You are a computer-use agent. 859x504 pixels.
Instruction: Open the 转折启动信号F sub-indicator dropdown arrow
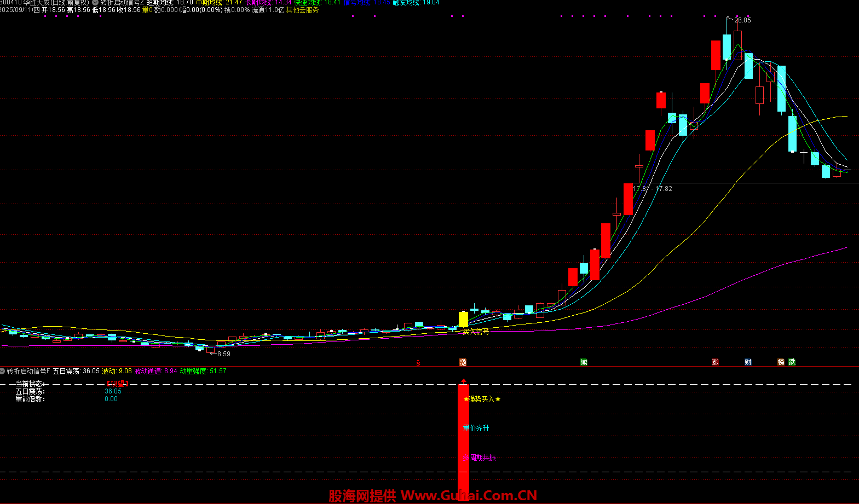(3, 371)
